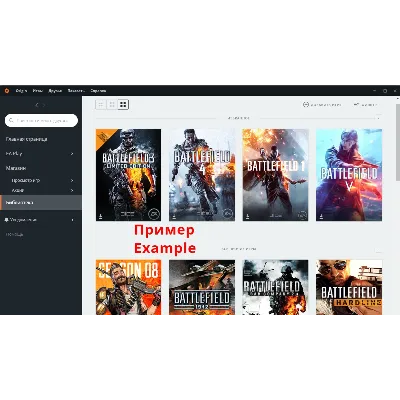The height and width of the screenshot is (400, 400).
Task: Switch to large tile view
Action: [123, 105]
